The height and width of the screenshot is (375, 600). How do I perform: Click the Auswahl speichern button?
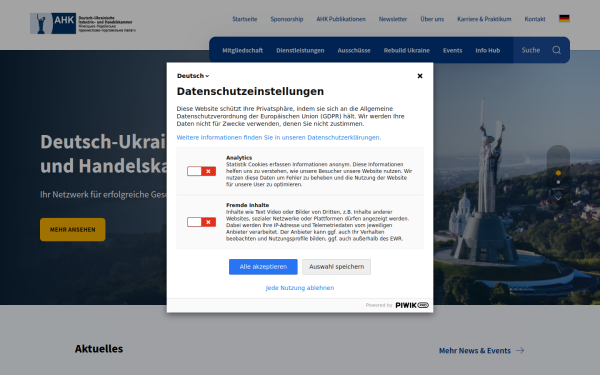tap(336, 267)
